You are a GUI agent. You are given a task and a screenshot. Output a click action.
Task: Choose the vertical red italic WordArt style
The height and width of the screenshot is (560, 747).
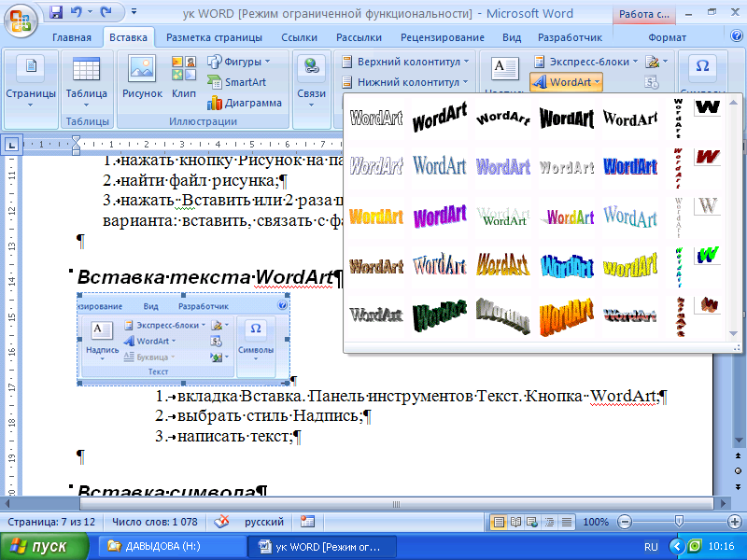pyautogui.click(x=678, y=168)
